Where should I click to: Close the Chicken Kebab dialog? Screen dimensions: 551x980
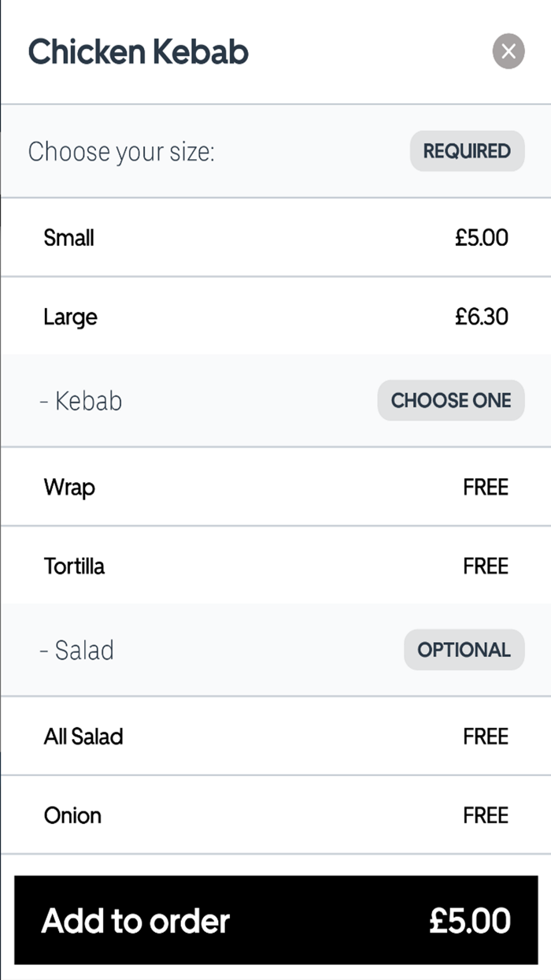508,52
